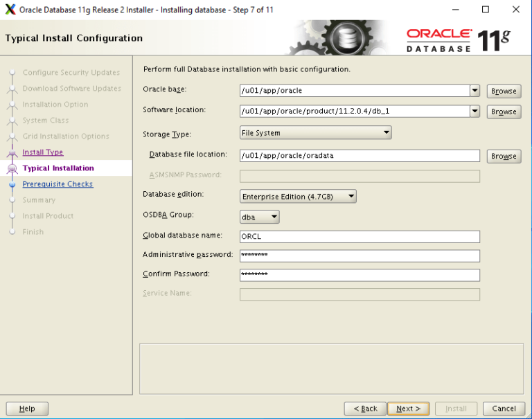
Task: Click the 'Installation Option' step text
Action: [x=55, y=105]
